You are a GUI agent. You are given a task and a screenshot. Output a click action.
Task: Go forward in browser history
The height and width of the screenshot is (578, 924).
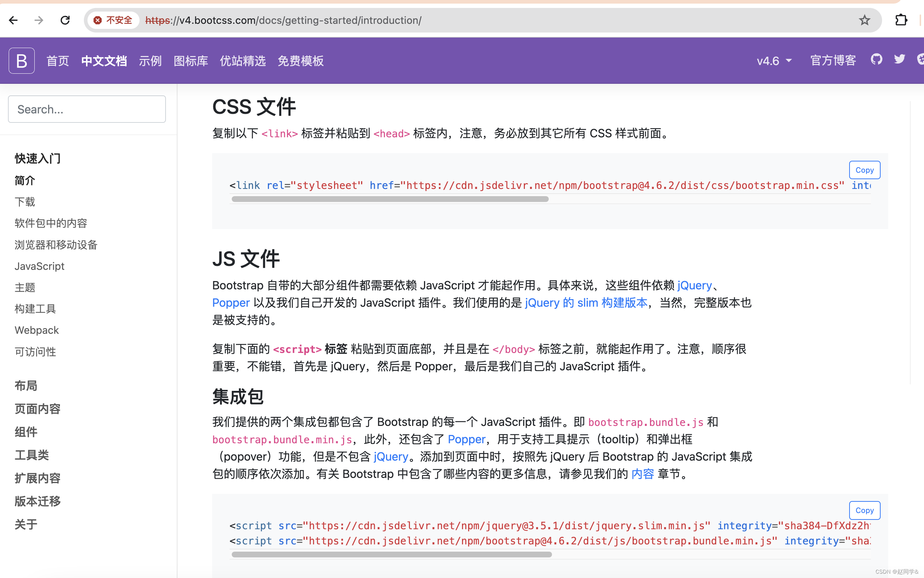39,20
